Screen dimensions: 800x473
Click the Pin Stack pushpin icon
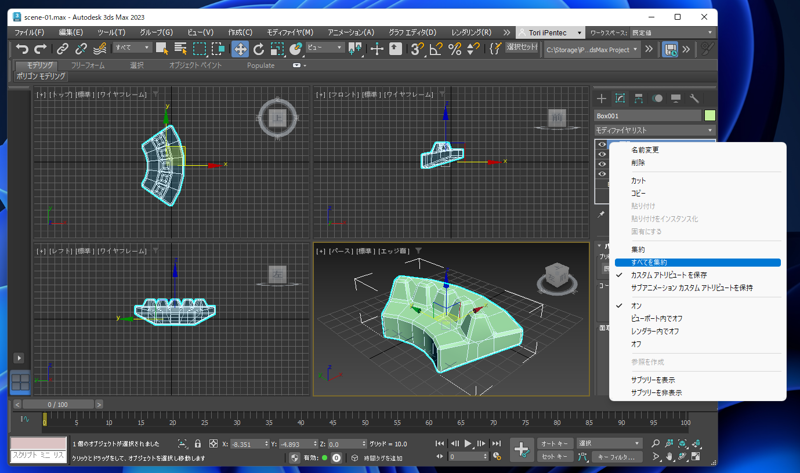(x=601, y=214)
